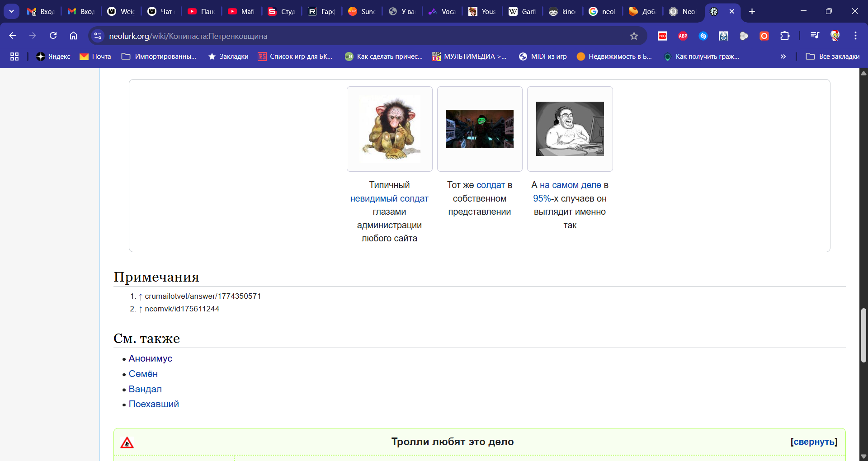Viewport: 868px width, 461px height.
Task: Open the 'Все закладки' folder
Action: 833,56
